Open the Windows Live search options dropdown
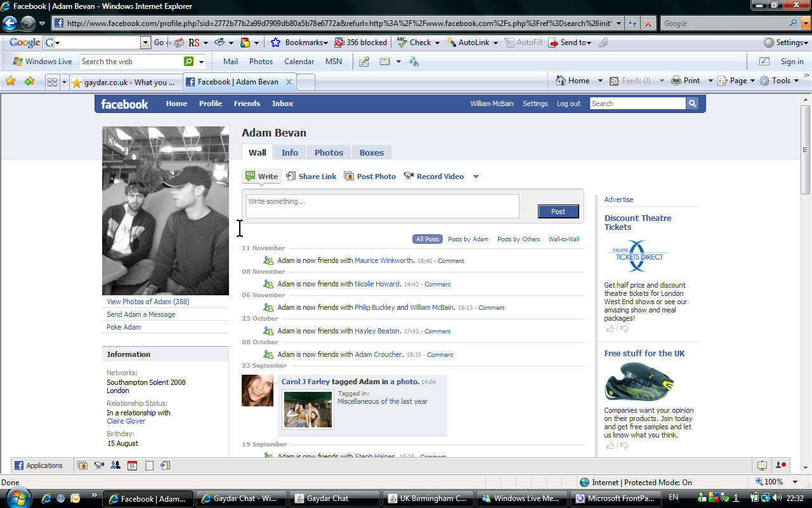812x508 pixels. [x=202, y=62]
